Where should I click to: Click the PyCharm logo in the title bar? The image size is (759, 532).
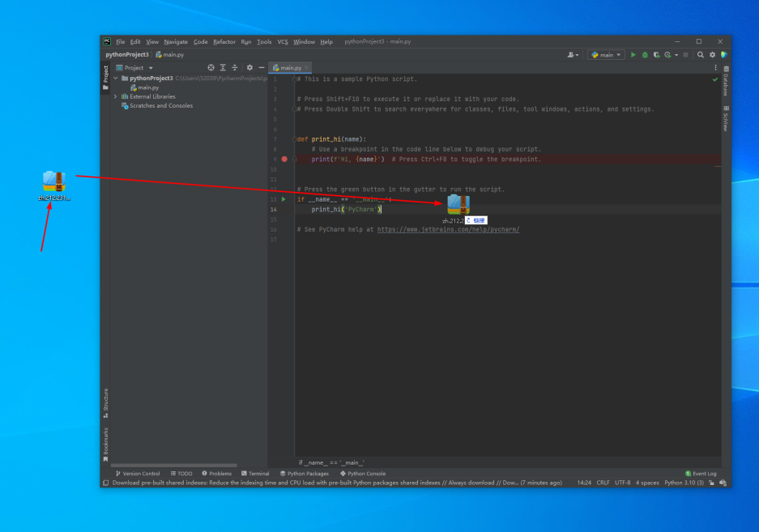(107, 41)
